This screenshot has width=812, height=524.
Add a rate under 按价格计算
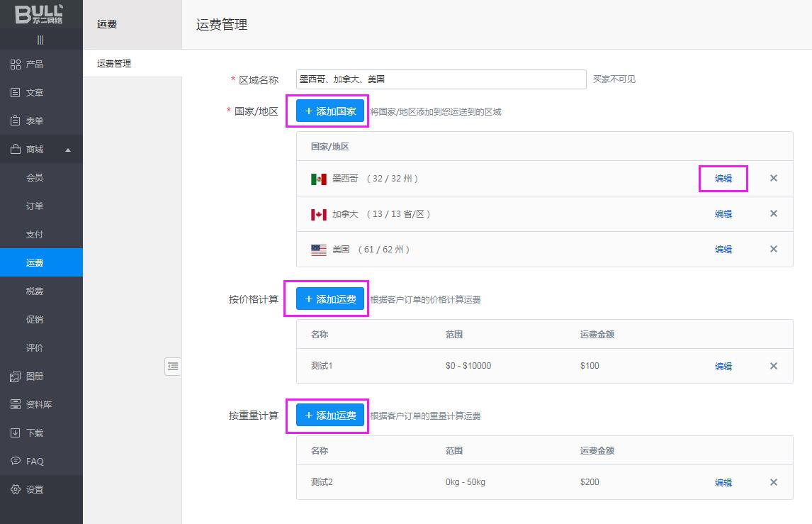click(x=330, y=299)
